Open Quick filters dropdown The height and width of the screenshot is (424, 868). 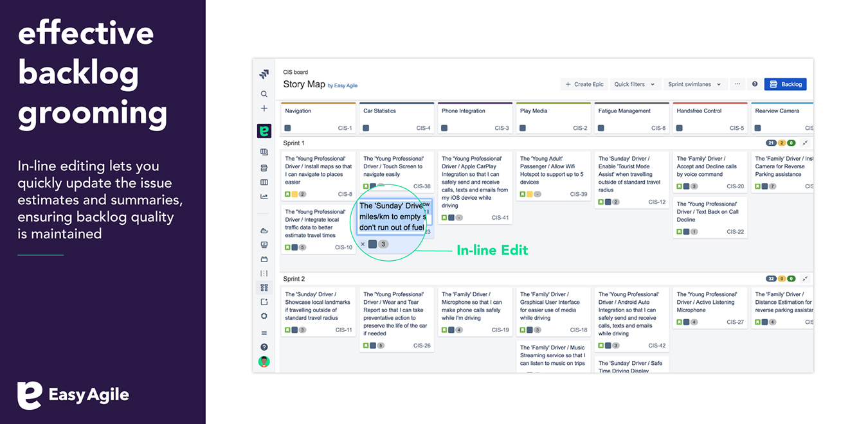[x=635, y=84]
